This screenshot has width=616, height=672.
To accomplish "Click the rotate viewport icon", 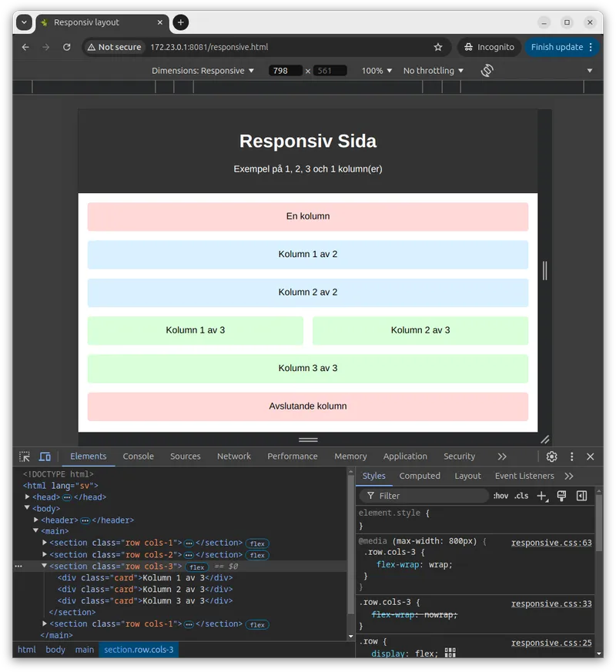I will (x=487, y=71).
